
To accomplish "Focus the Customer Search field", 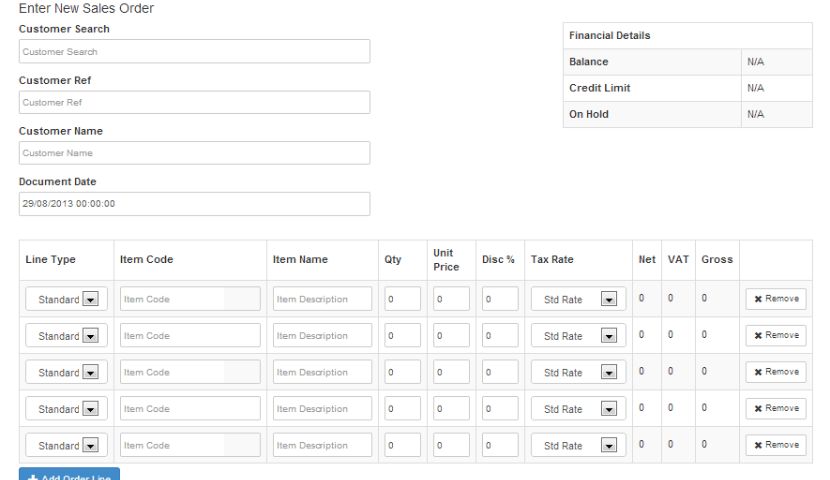I will tap(194, 51).
